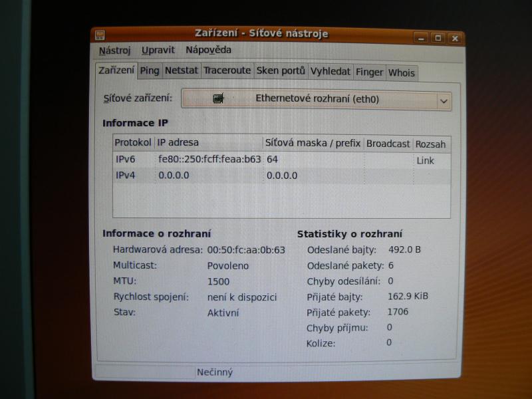Switch to the Whois tab
This screenshot has height=399, width=532.
402,73
